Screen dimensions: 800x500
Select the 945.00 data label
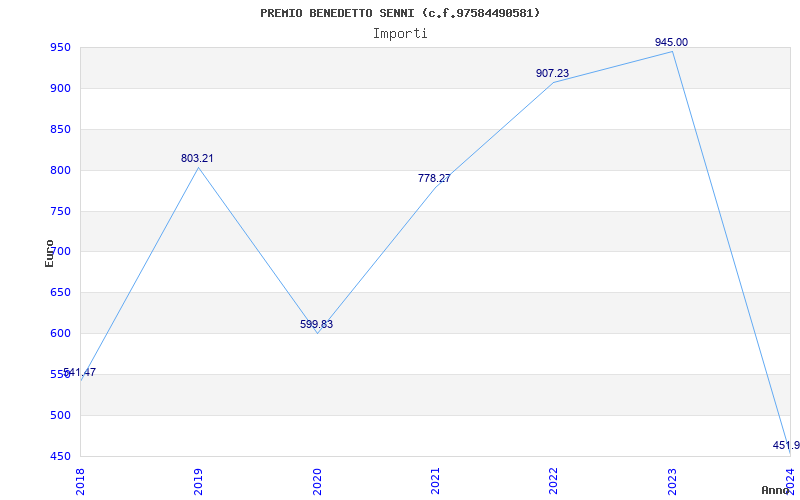click(x=671, y=42)
